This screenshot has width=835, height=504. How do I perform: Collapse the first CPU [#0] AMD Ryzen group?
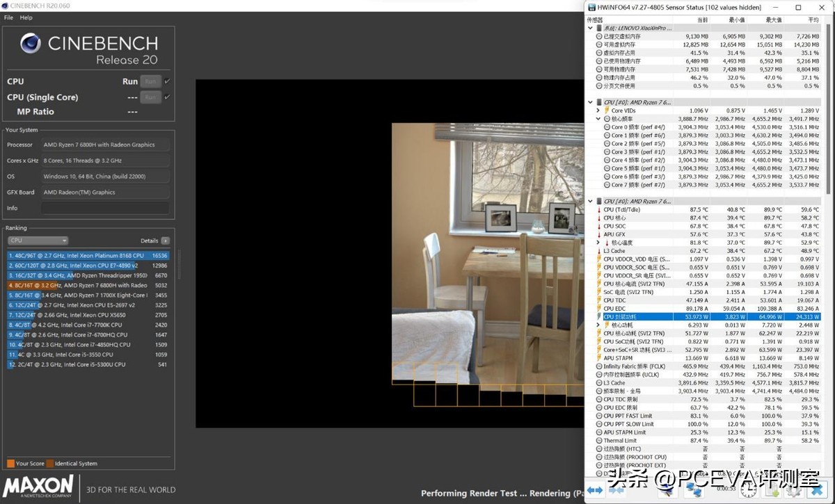(x=591, y=102)
